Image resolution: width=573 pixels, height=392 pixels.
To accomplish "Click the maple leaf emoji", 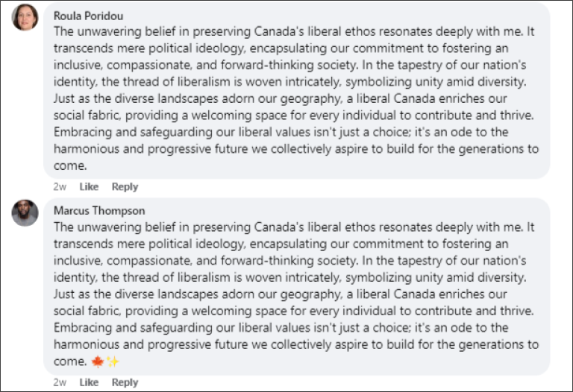I will click(x=98, y=361).
